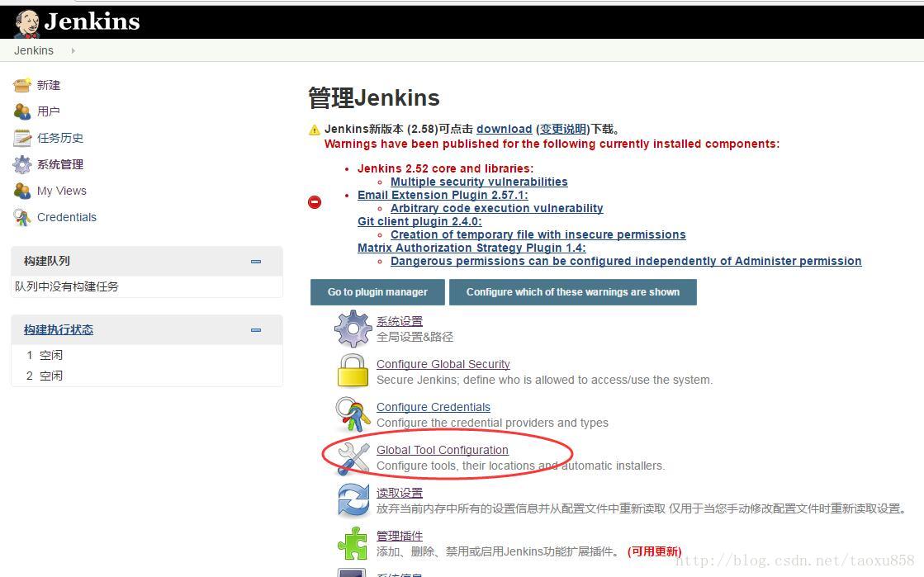Open the 管理插件 link
The image size is (924, 577).
point(400,536)
